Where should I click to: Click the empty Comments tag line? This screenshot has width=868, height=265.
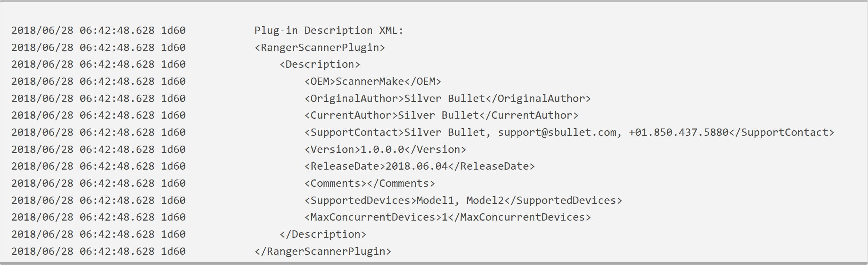tap(370, 183)
